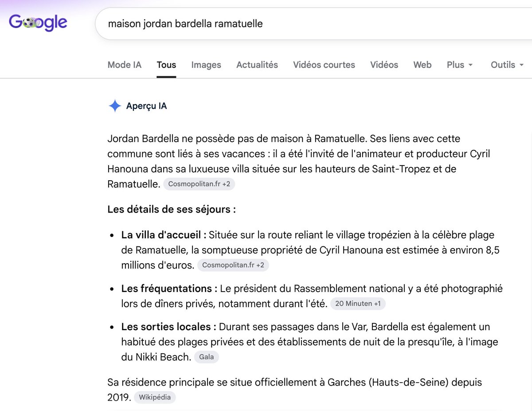Image resolution: width=532 pixels, height=411 pixels.
Task: Click the opening sentence Jordan Bardella ne possède pas
Action: (237, 139)
